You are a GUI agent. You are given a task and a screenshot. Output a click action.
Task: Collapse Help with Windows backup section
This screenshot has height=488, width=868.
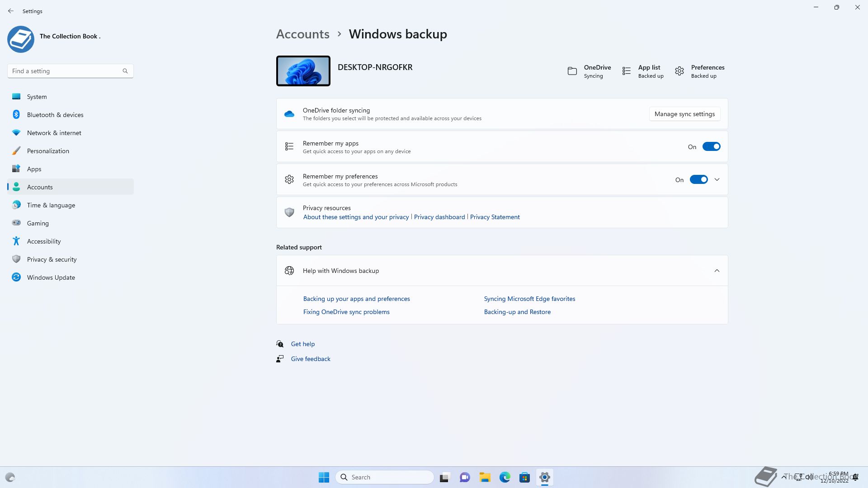coord(717,271)
